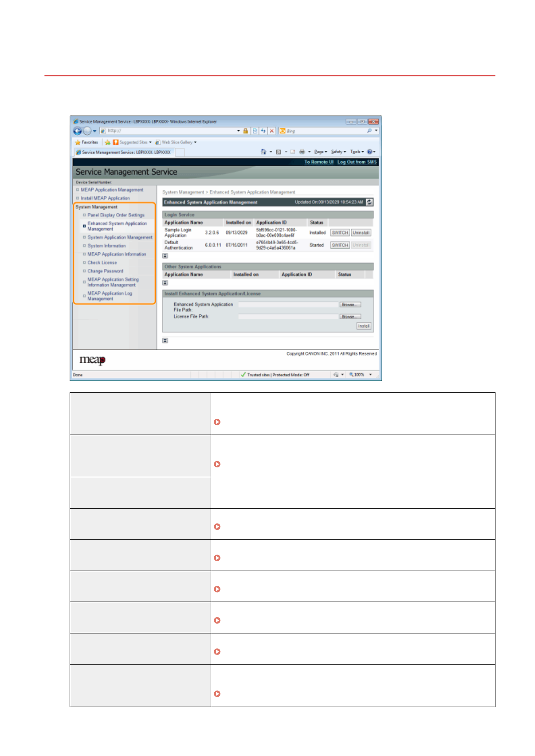The height and width of the screenshot is (756, 535).
Task: Open the Page dropdown menu
Action: pyautogui.click(x=320, y=152)
